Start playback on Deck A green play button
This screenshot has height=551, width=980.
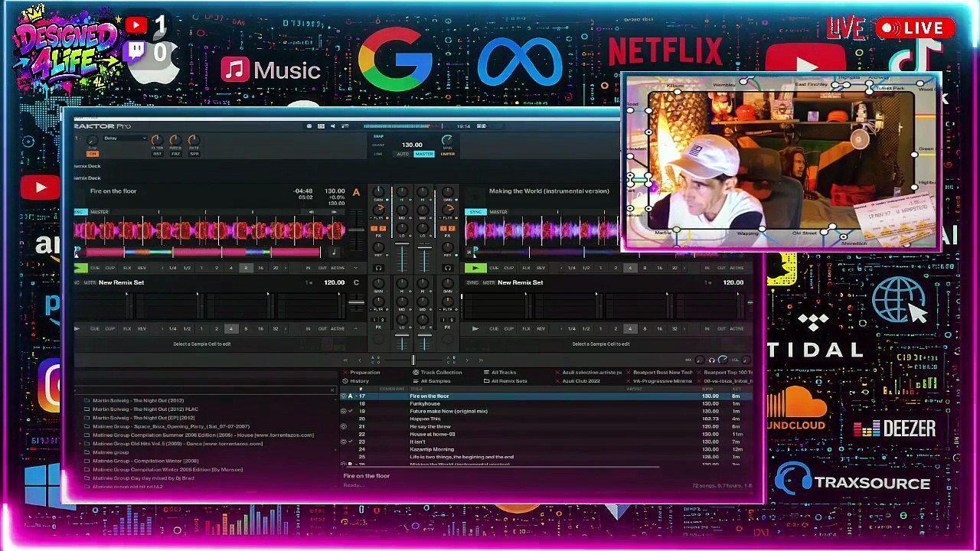(x=80, y=268)
